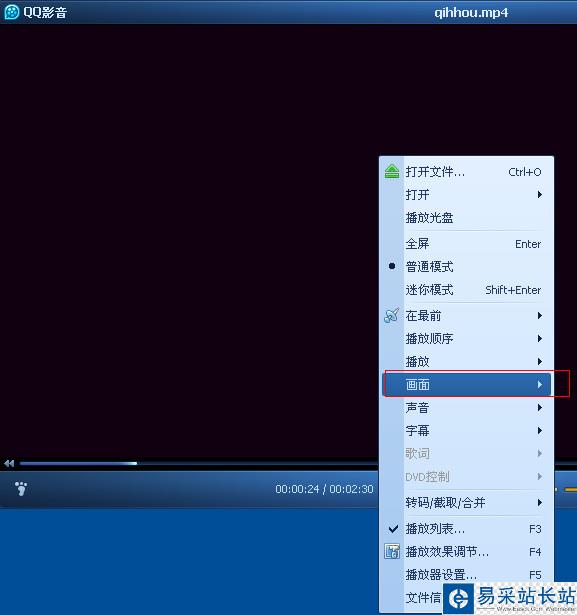The height and width of the screenshot is (615, 577).
Task: Click the black video playback area
Action: point(188,239)
